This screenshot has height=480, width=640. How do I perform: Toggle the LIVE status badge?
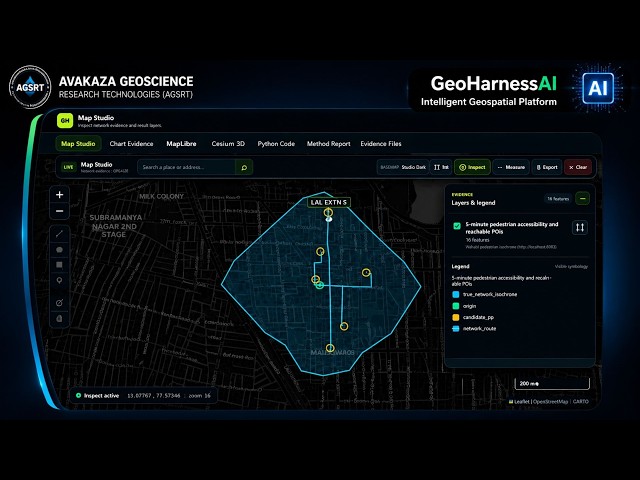point(69,167)
